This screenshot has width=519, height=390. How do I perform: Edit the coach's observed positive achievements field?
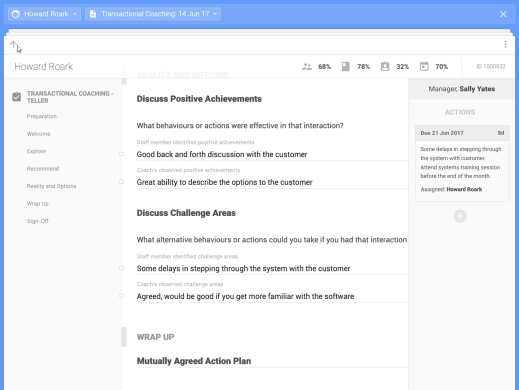272,182
